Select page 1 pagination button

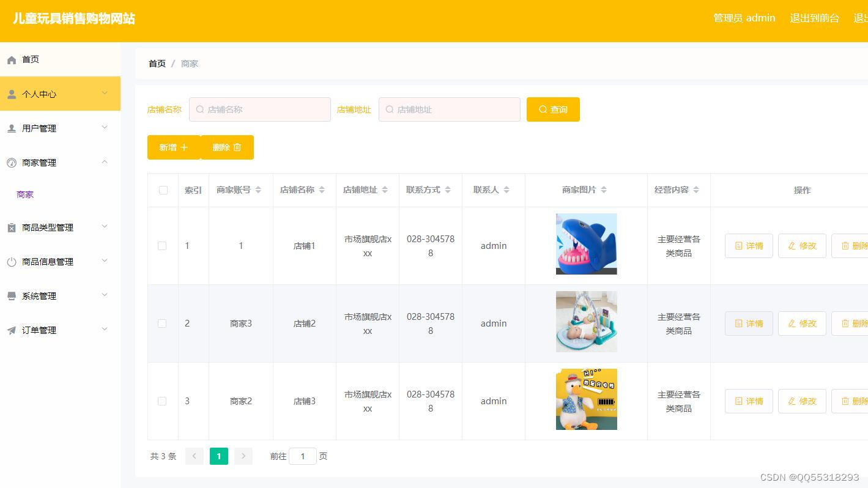point(219,456)
